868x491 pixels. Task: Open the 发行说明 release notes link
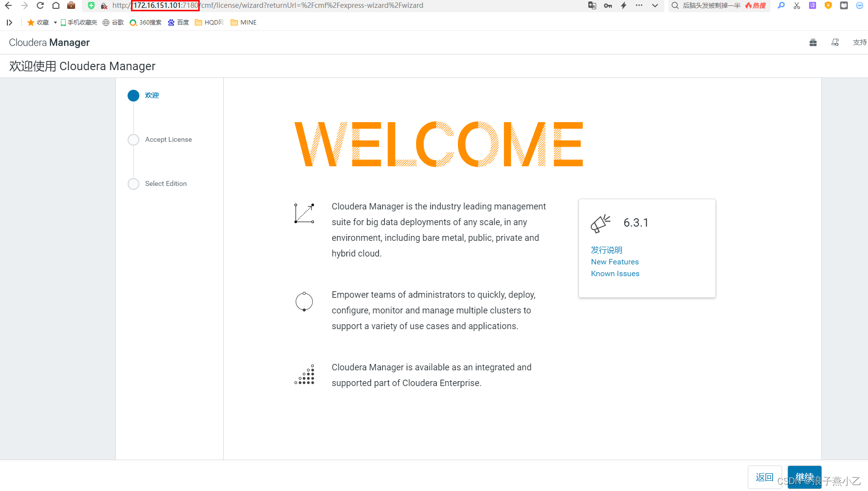pyautogui.click(x=606, y=250)
